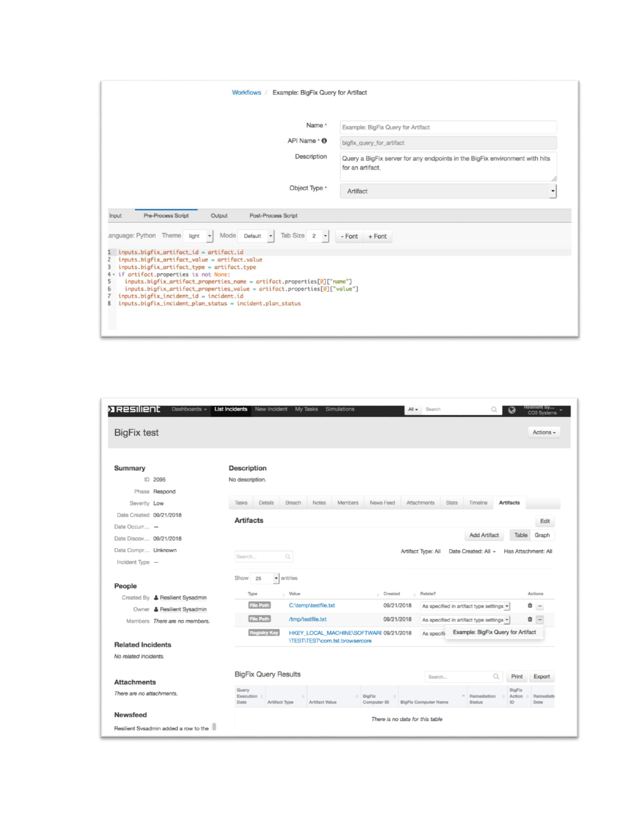Click the magnifier icon in Artifacts search box

click(288, 557)
